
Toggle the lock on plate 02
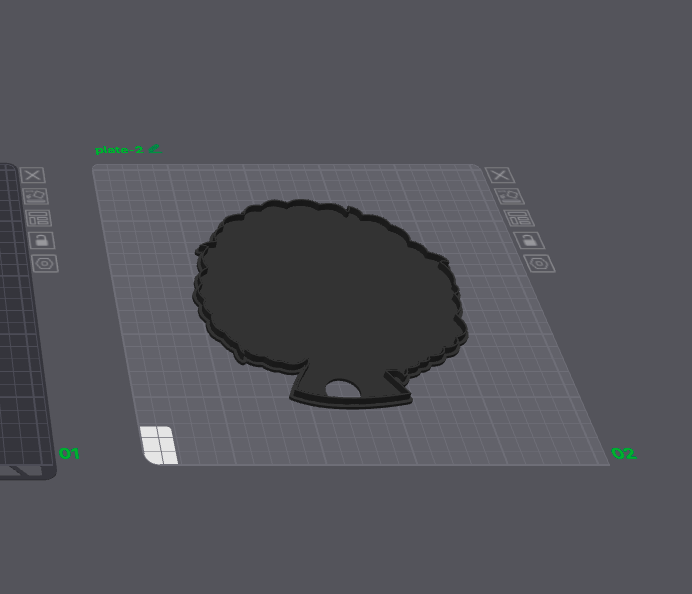529,241
